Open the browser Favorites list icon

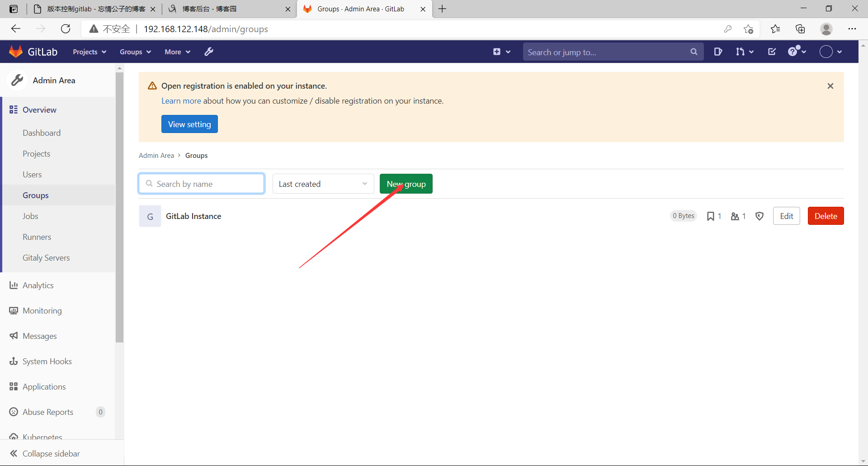[x=775, y=29]
